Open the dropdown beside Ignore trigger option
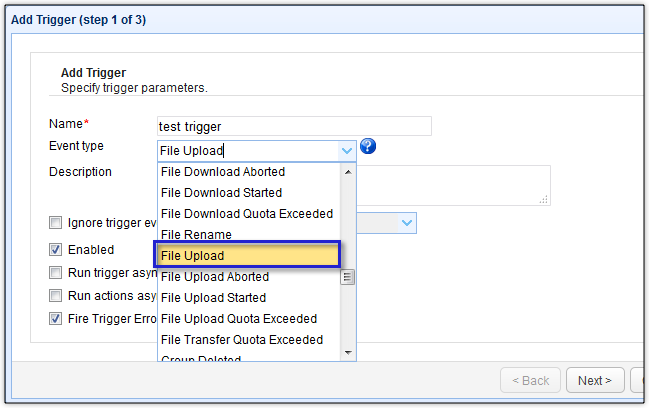The image size is (649, 408). (x=407, y=222)
